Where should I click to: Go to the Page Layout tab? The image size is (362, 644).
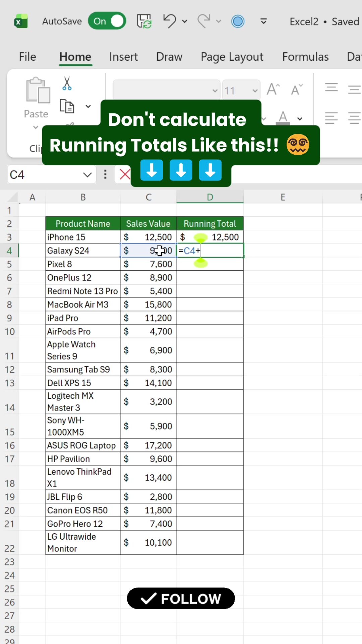(232, 57)
